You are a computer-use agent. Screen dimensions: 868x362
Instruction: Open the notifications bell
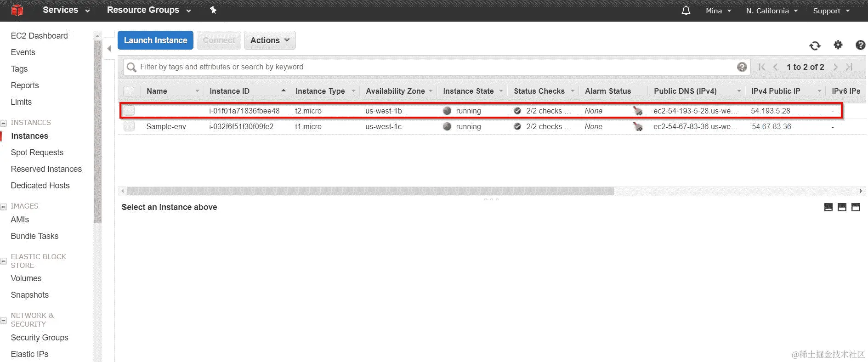pos(686,11)
